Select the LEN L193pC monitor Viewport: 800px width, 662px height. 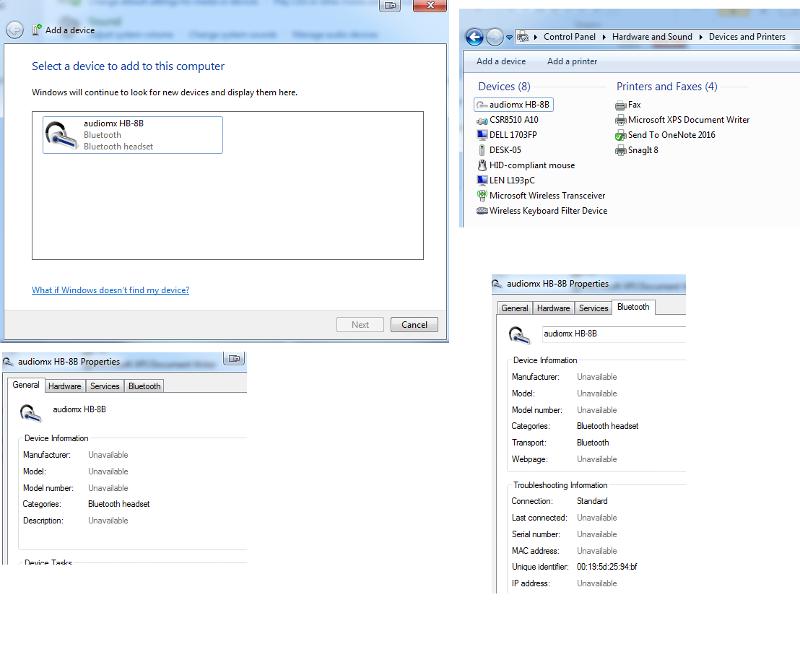[506, 180]
